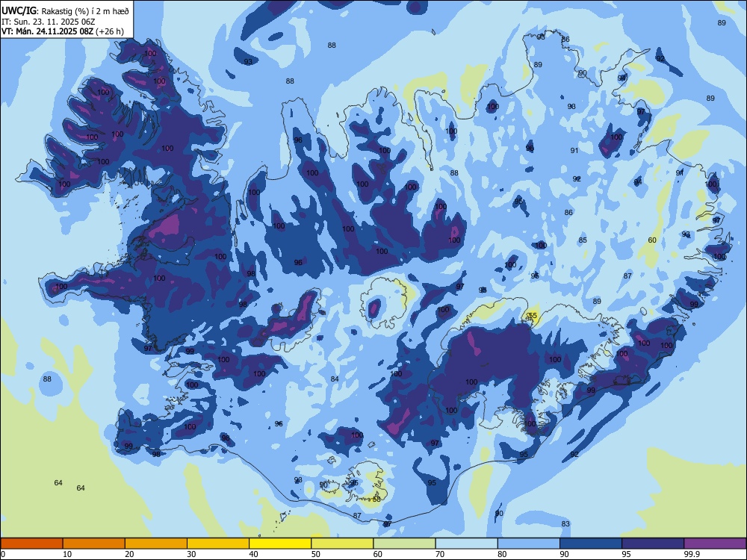Pick the light green 60–70 legend swatch
The height and width of the screenshot is (560, 747).
point(404,544)
